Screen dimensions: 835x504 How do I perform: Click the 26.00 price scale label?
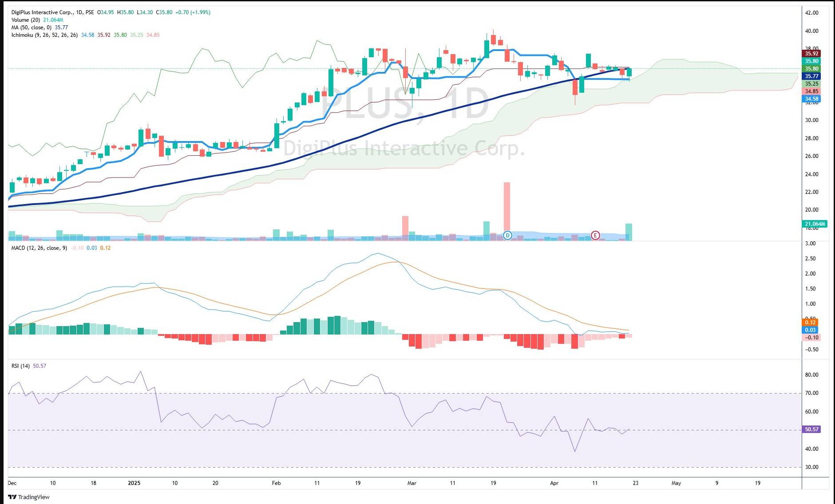click(x=812, y=156)
